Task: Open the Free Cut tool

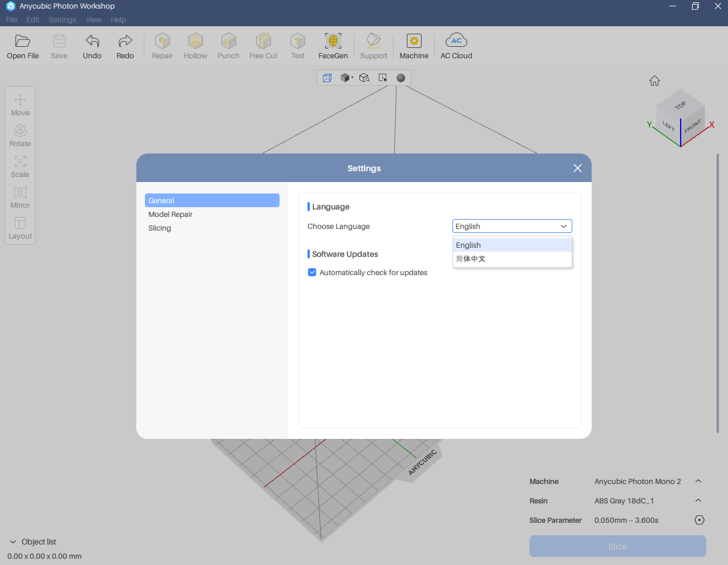Action: tap(263, 47)
